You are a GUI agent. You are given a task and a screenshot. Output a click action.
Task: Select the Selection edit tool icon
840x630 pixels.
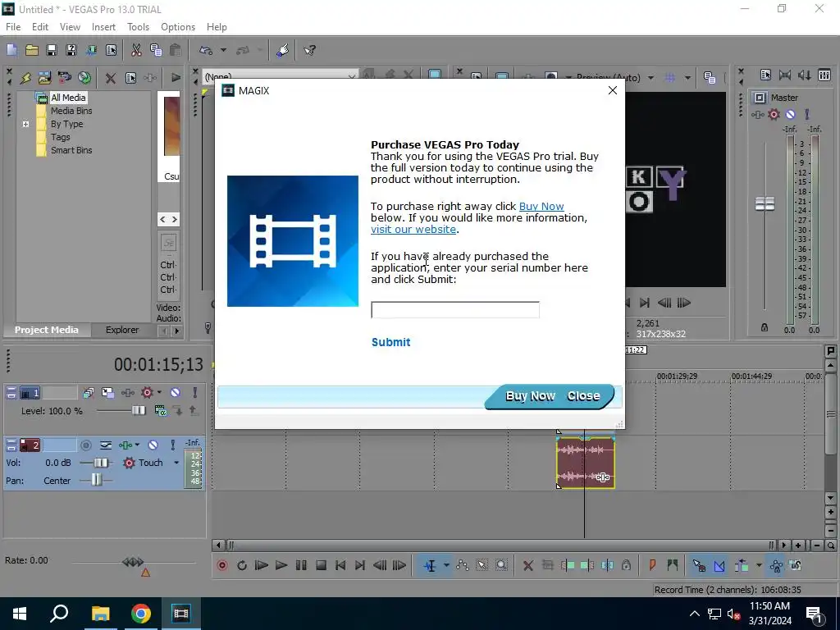(482, 565)
